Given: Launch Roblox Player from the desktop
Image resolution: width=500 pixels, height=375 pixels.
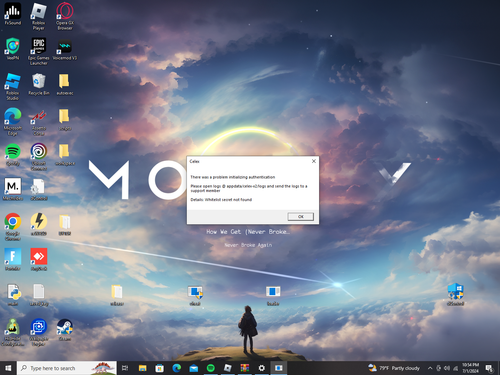Looking at the screenshot, I should point(39,16).
